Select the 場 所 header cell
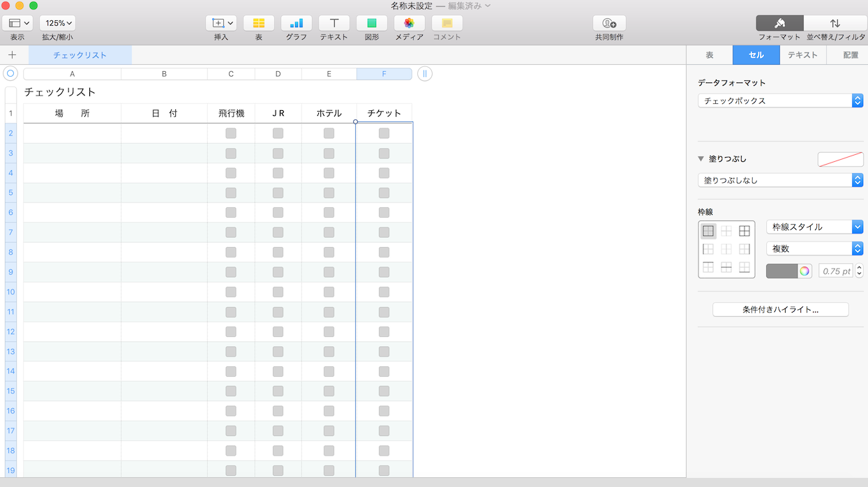This screenshot has height=487, width=868. pyautogui.click(x=72, y=113)
